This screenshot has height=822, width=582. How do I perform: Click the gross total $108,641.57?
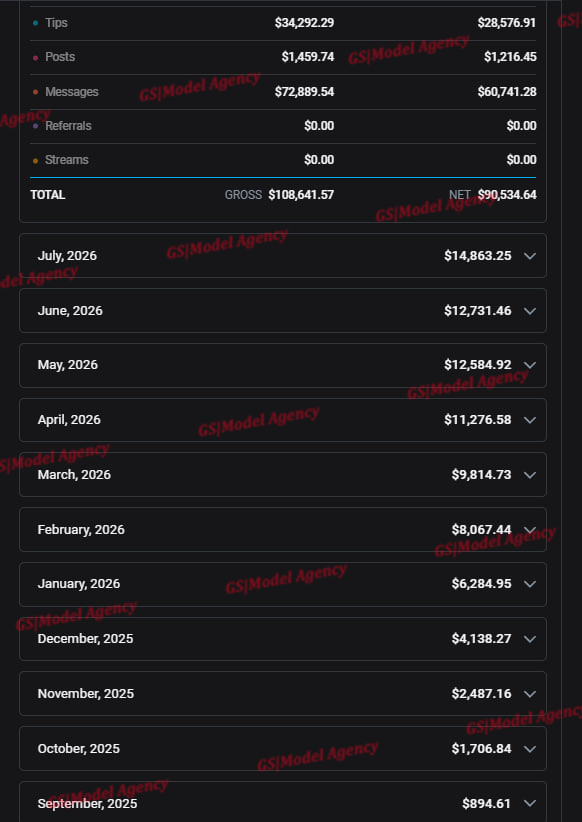click(x=301, y=194)
